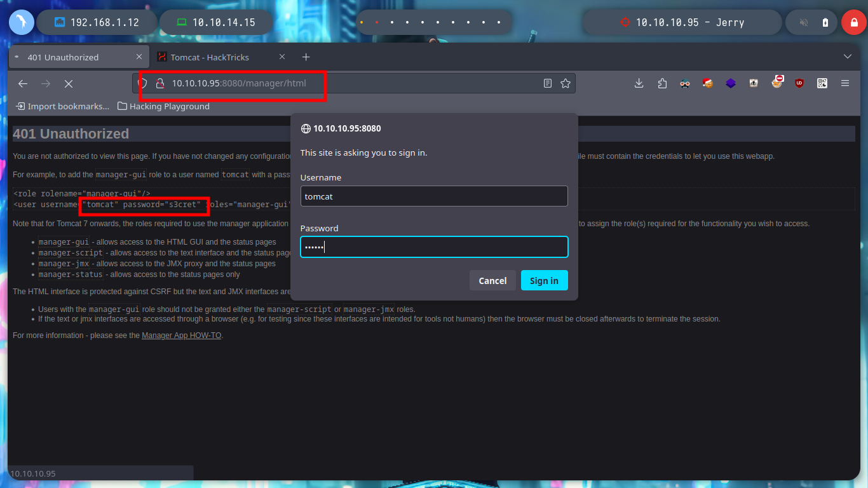
Task: Click the rolename="manager-gui" code line
Action: point(82,193)
